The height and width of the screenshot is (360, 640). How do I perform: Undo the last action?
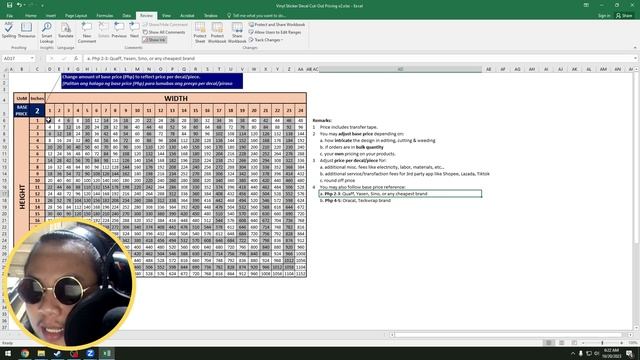point(19,5)
